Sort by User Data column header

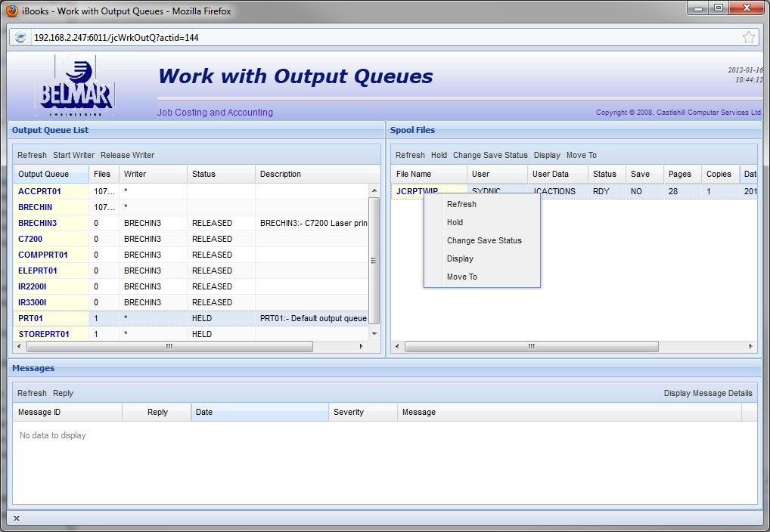click(558, 175)
